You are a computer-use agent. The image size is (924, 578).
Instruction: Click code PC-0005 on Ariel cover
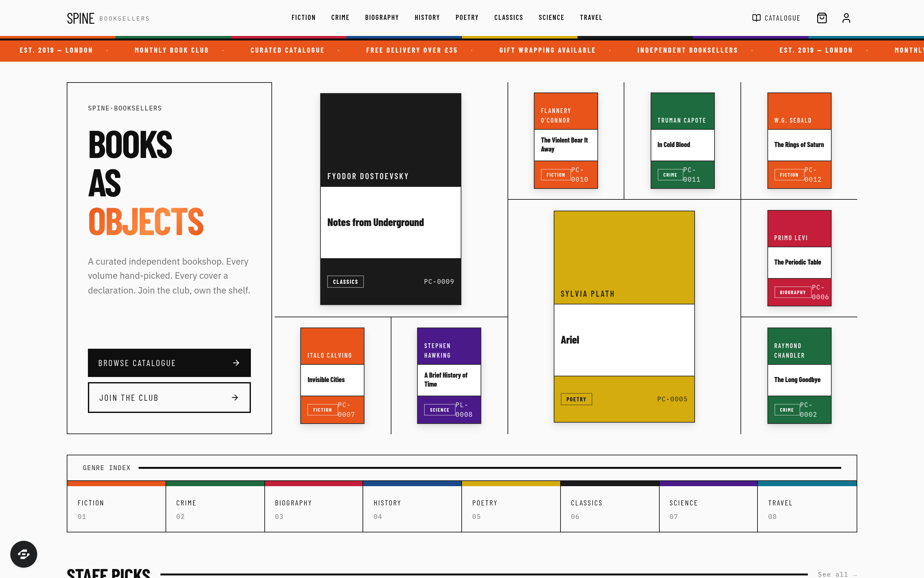pos(672,399)
